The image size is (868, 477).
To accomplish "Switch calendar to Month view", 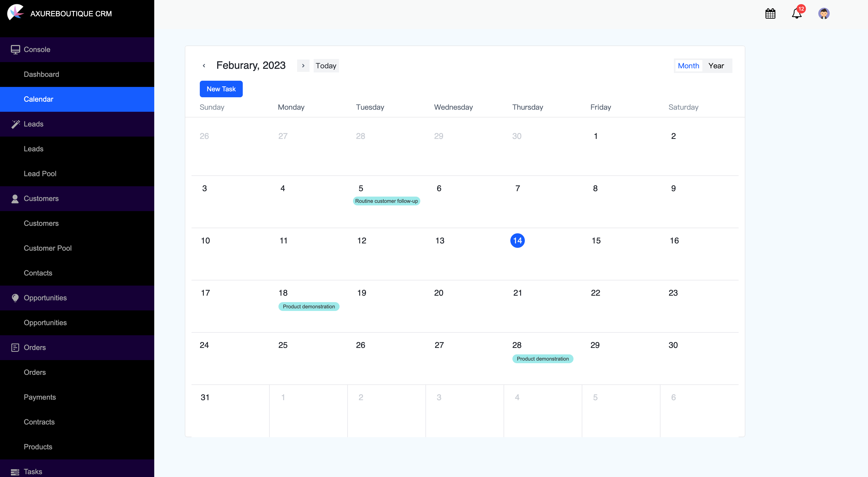I will [688, 66].
